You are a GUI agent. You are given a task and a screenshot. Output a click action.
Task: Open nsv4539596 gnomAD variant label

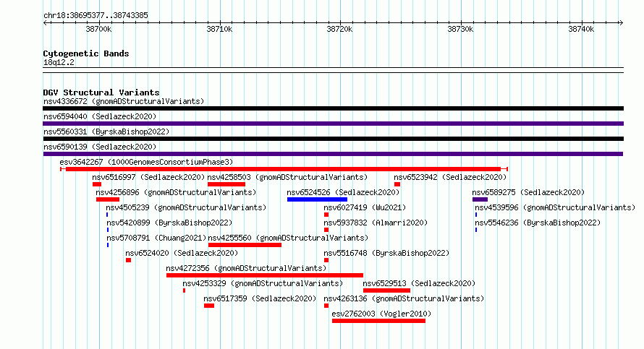(555, 207)
